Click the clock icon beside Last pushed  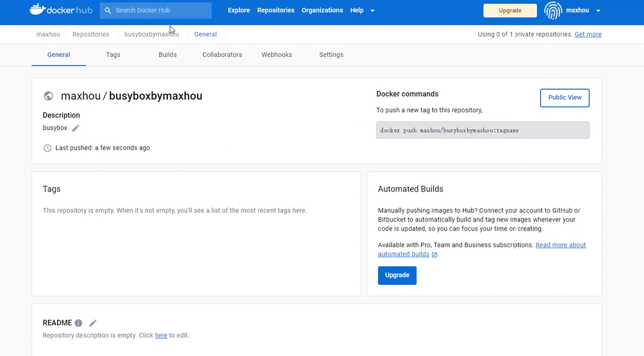point(47,149)
